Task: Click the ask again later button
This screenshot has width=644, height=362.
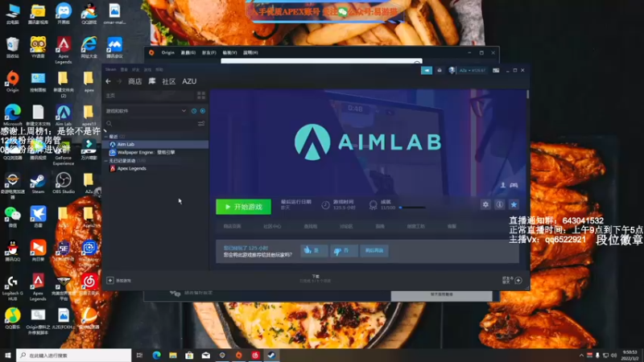Action: click(374, 250)
